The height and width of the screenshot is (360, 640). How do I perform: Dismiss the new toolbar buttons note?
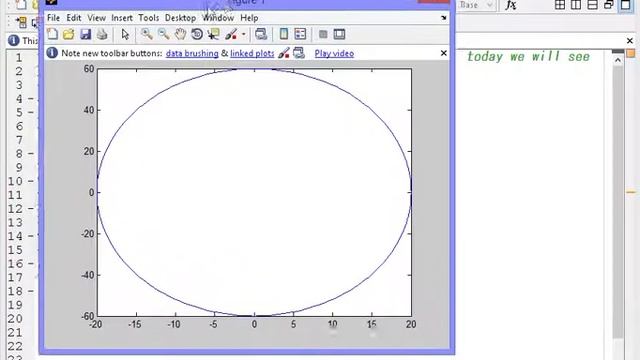(444, 53)
